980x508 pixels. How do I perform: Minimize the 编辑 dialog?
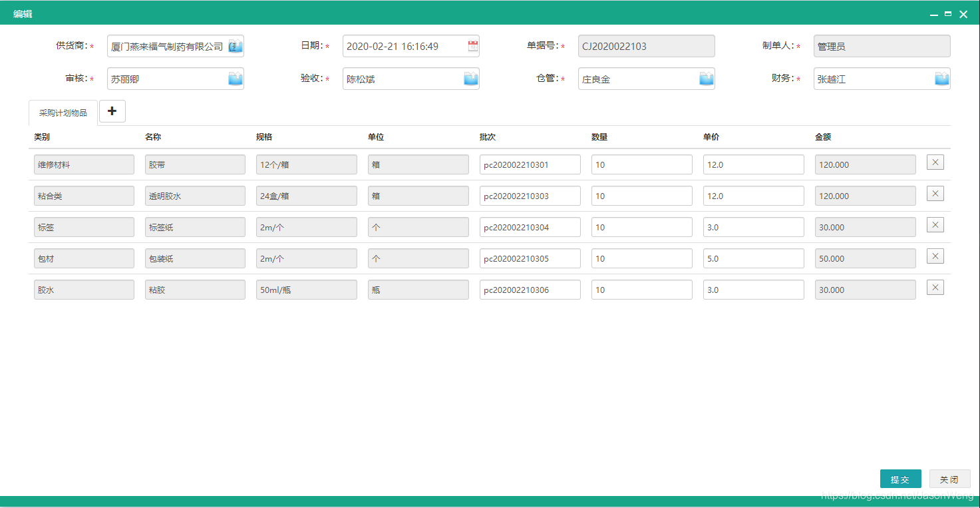pos(934,14)
